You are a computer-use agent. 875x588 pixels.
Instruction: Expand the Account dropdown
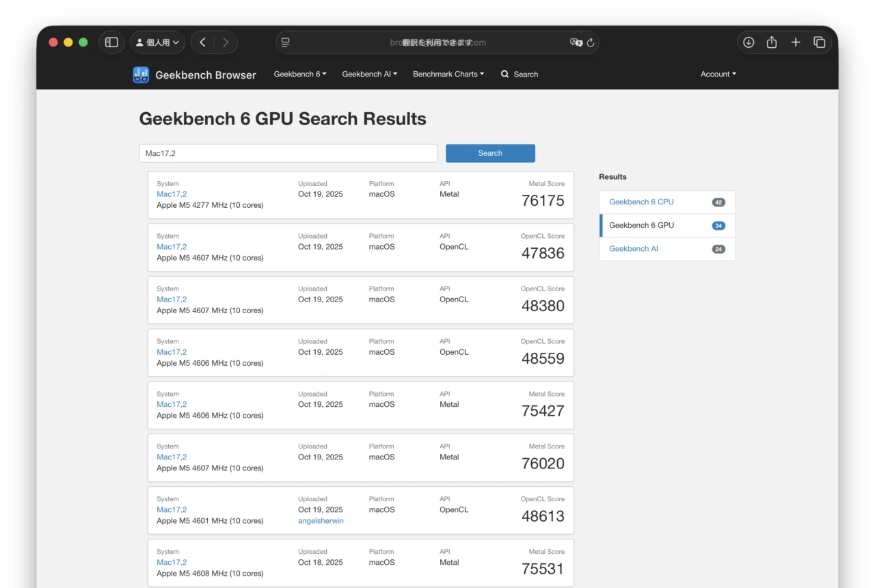[x=718, y=74]
